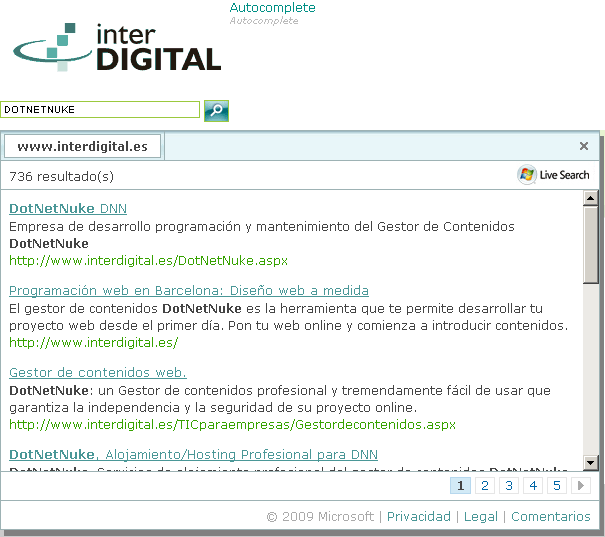Go to results page 2
Viewport: 605px width, 537px height.
[x=485, y=485]
